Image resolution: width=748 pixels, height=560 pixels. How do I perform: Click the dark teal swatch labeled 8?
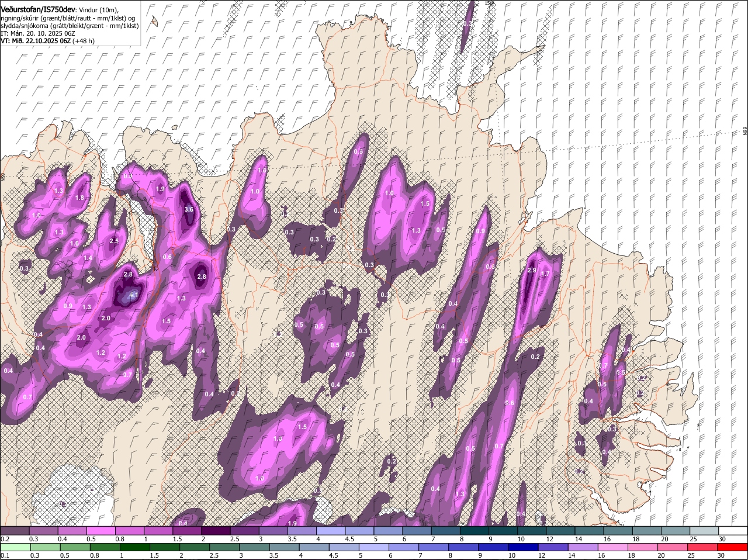475,531
